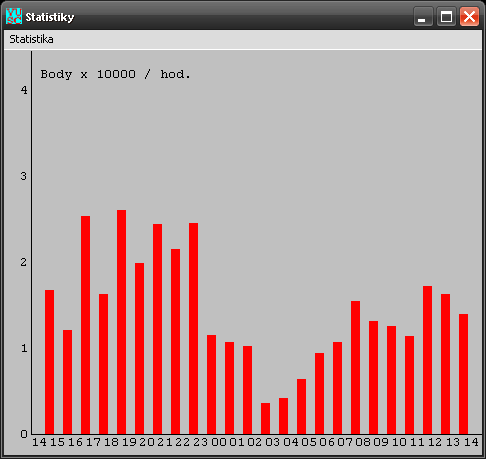Click the bar for hour 20
This screenshot has height=459, width=486.
point(157,329)
